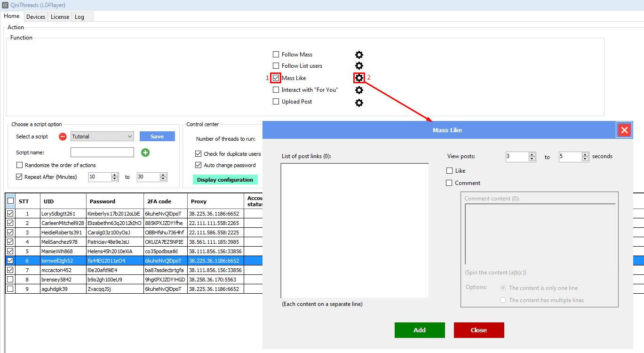Click the green Add button
The width and height of the screenshot is (644, 353).
coord(420,330)
